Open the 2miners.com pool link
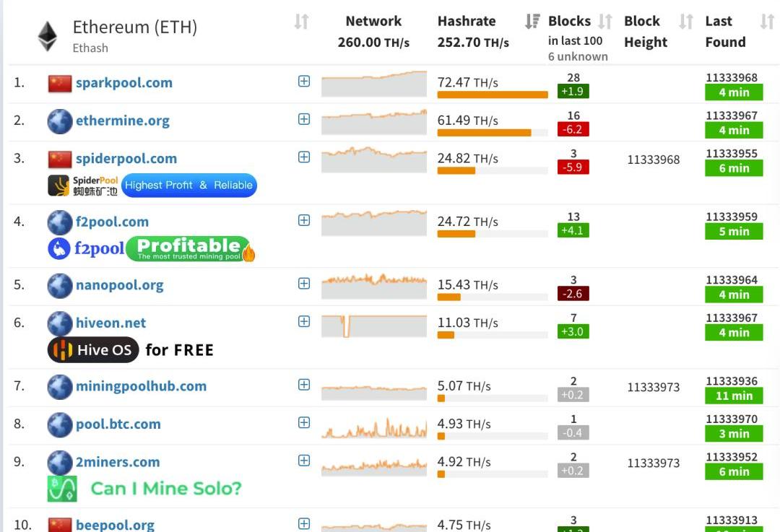 click(118, 463)
